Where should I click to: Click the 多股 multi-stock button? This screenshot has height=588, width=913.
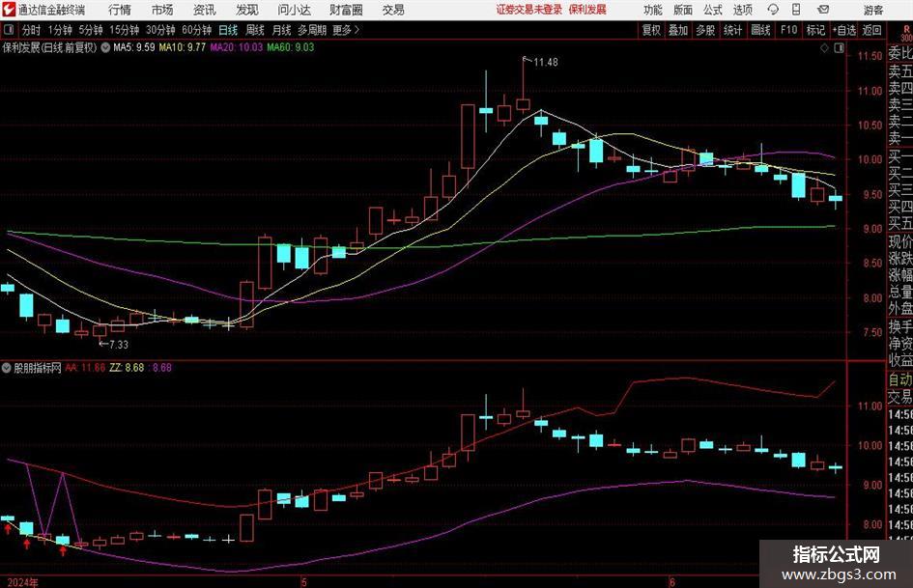705,30
